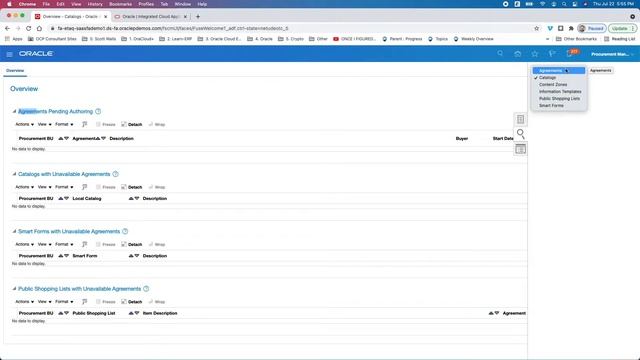Open Favorites star in Oracle header
The height and width of the screenshot is (360, 640).
coord(535,54)
